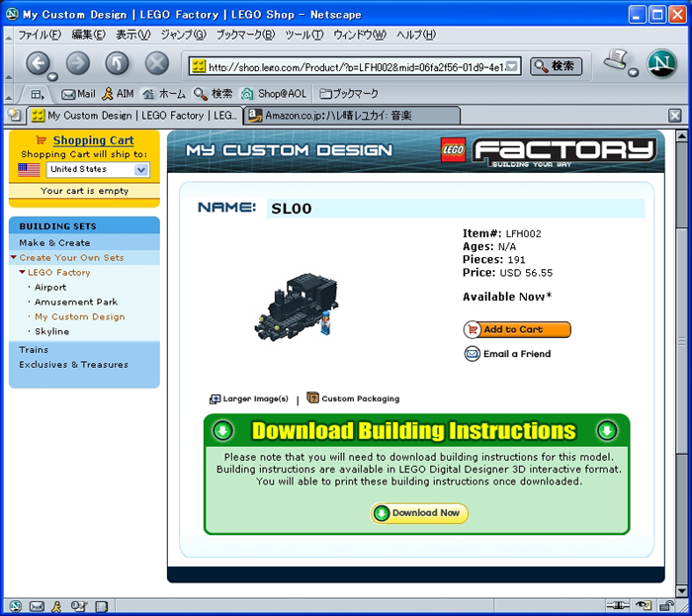
Task: Open the ヘルプ(H) menu
Action: (416, 35)
